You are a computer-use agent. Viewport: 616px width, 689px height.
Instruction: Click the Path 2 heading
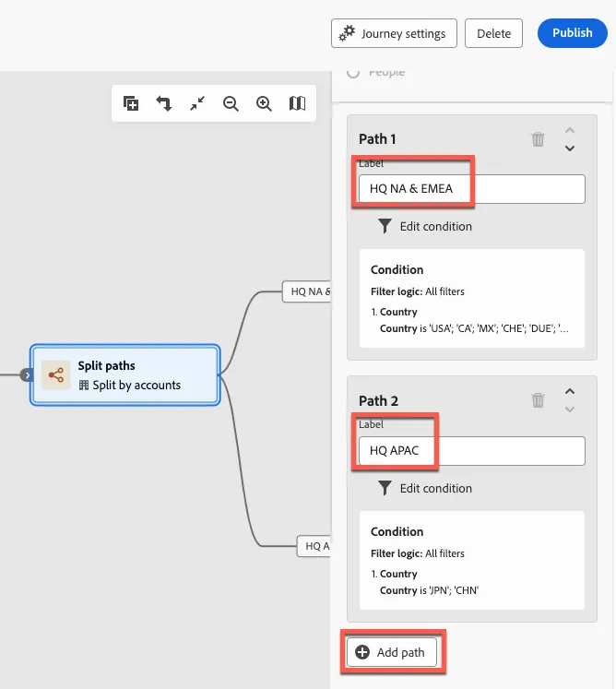point(379,400)
